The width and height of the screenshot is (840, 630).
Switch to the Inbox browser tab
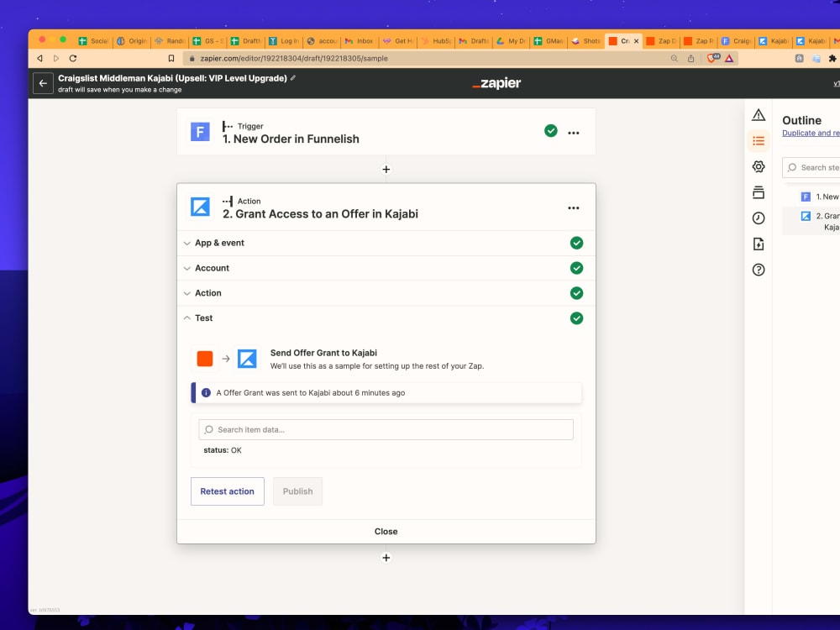(x=359, y=39)
